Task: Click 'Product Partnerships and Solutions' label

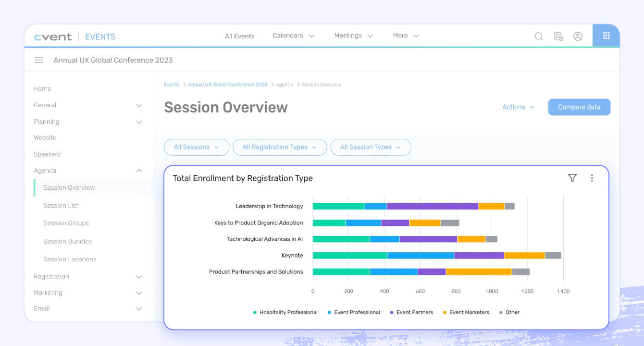Action: pos(256,272)
